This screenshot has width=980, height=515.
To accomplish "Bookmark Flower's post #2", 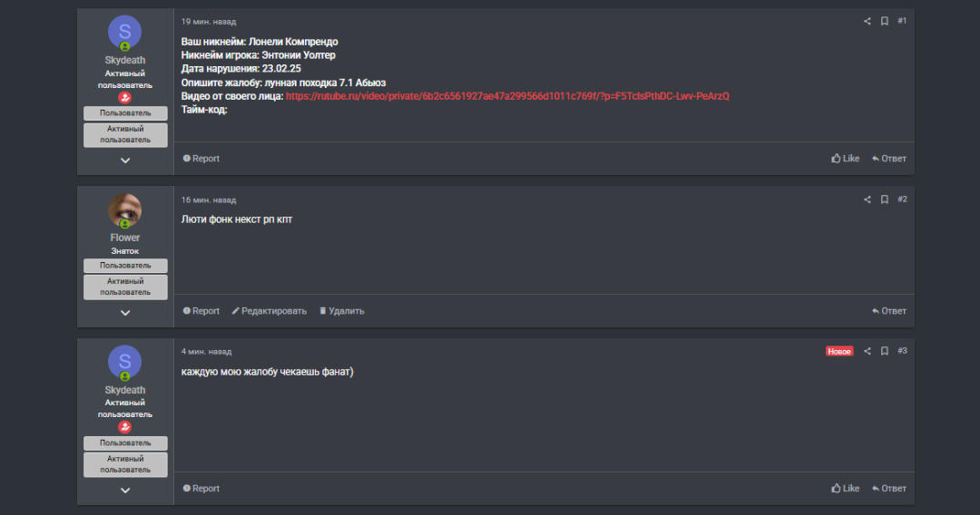I will (885, 199).
